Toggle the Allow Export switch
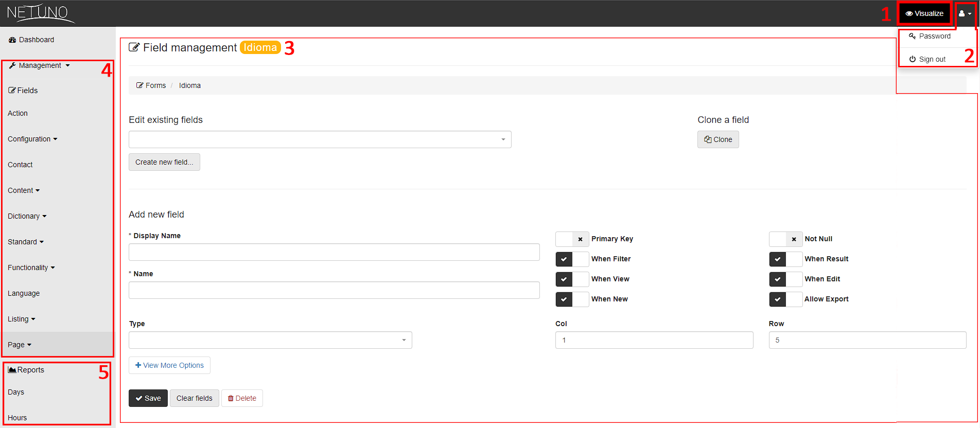 (785, 299)
